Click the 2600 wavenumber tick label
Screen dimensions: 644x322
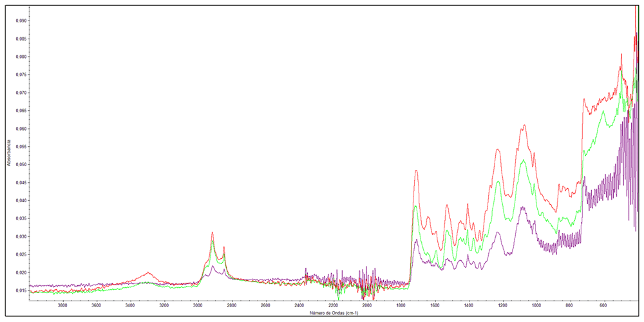pos(265,306)
